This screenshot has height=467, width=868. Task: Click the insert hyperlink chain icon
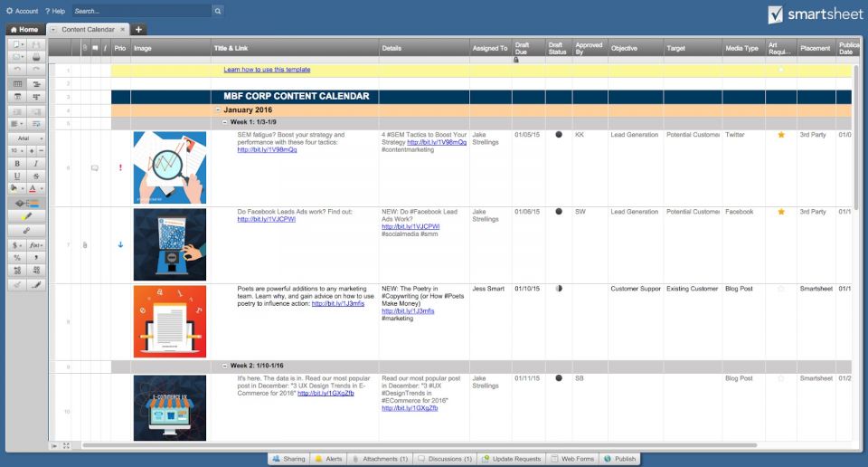[x=27, y=230]
